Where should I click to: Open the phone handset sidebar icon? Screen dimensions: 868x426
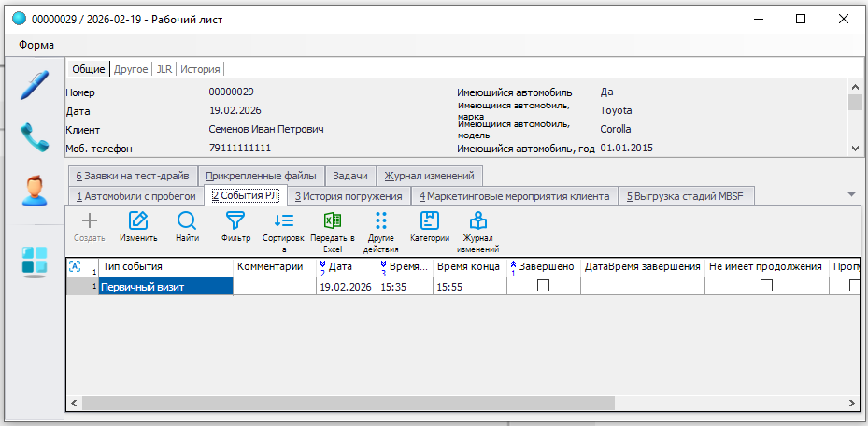coord(34,137)
